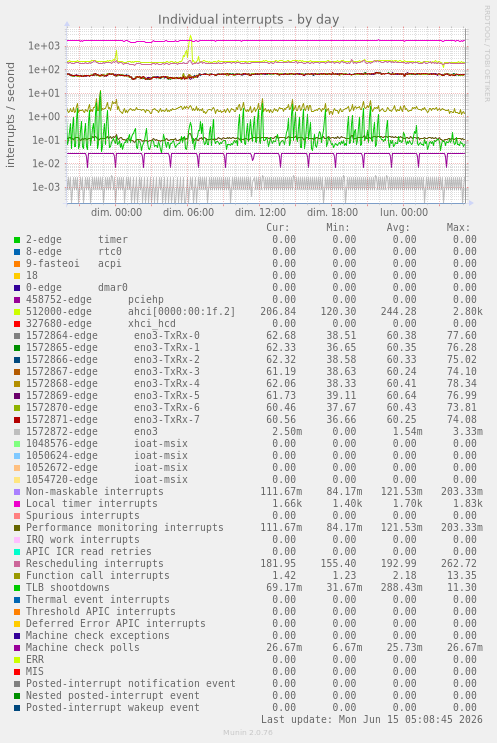Click the 'Spurious interrupts' legend label
Screen dimensions: 497x743
[83, 516]
